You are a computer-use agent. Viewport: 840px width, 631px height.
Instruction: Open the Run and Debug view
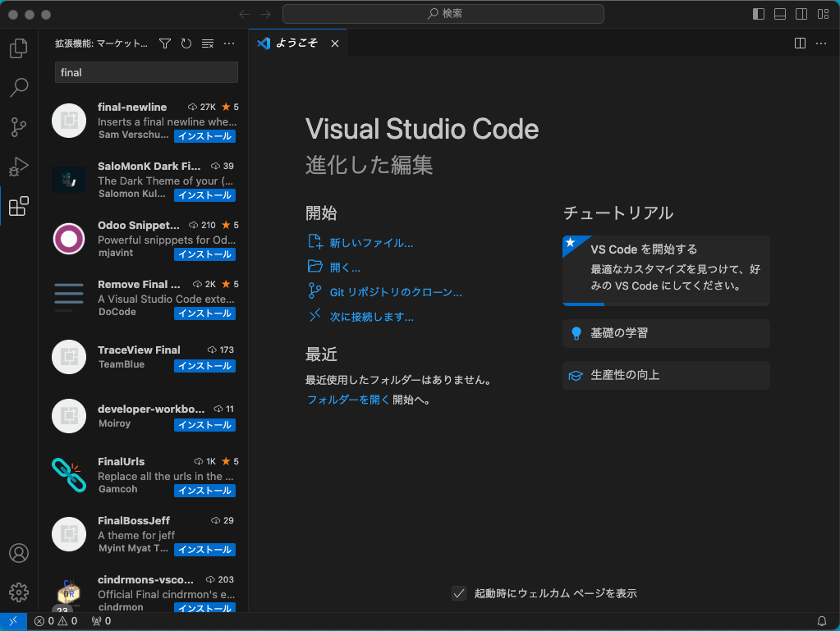18,167
